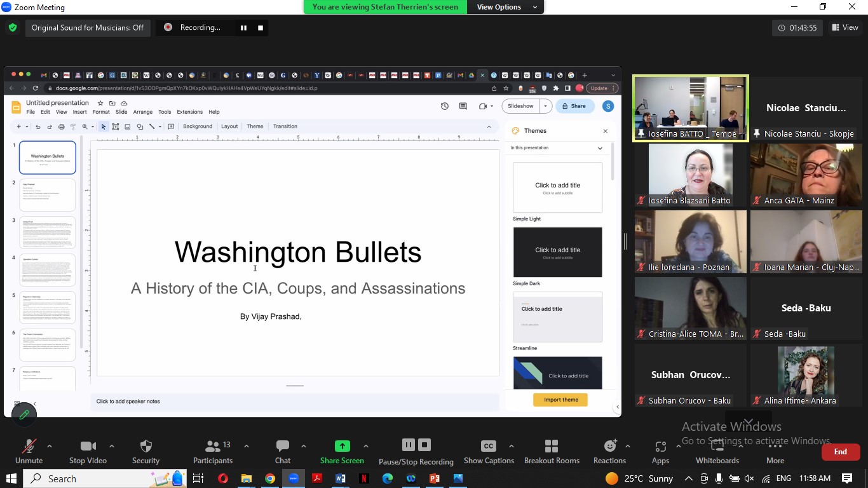Click the Add comment toolbar icon
868x488 pixels.
[x=171, y=126]
